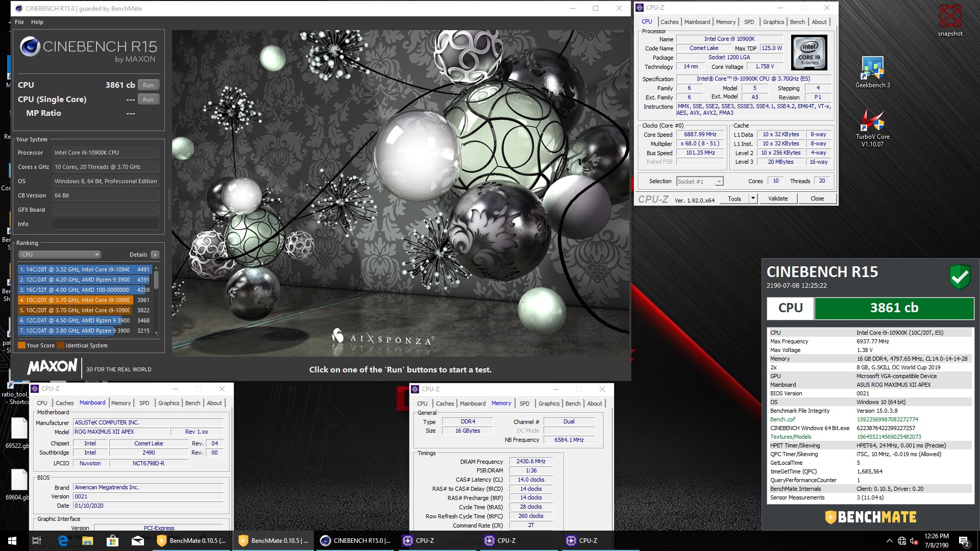Image resolution: width=980 pixels, height=551 pixels.
Task: Switch to Caches tab in top CPU-Z window
Action: pos(669,22)
